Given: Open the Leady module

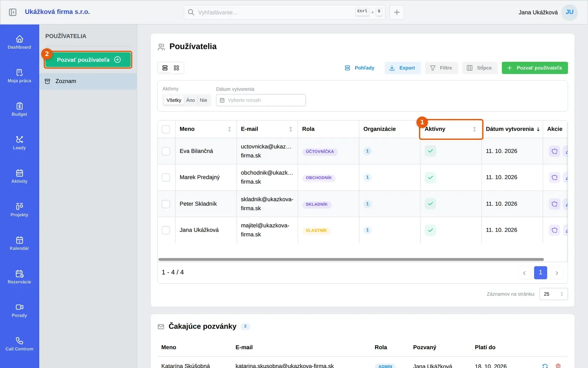Looking at the screenshot, I should (19, 143).
